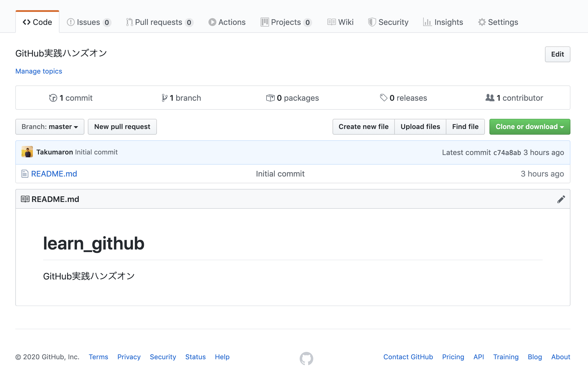Click the contributors people icon

pos(490,98)
